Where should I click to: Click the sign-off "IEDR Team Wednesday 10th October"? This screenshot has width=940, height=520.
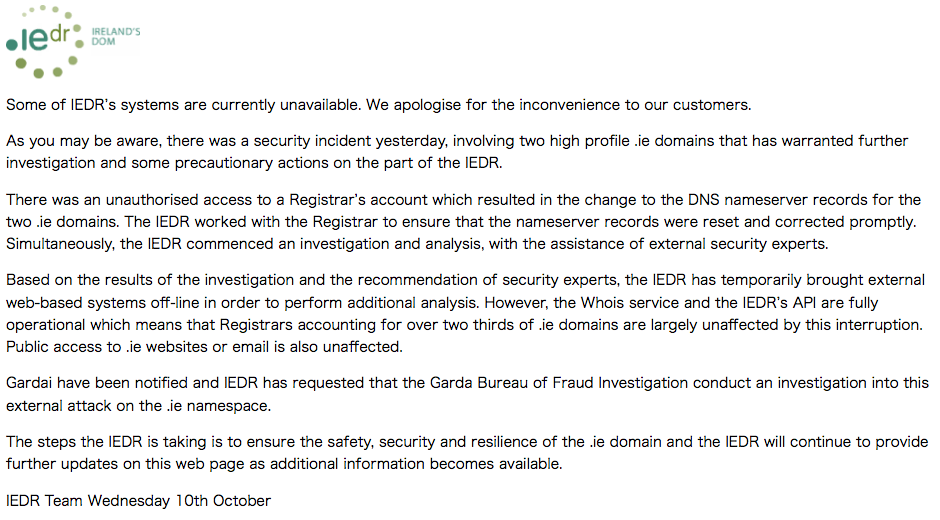(x=138, y=501)
